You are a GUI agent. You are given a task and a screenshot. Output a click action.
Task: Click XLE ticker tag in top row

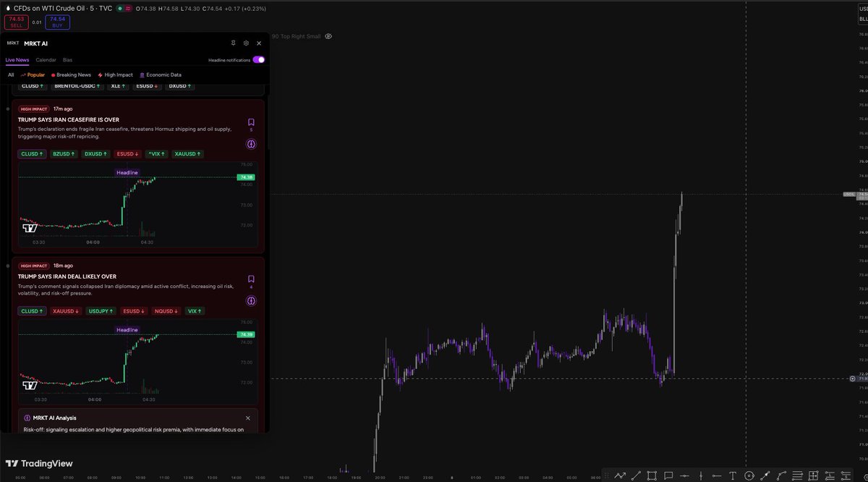118,86
